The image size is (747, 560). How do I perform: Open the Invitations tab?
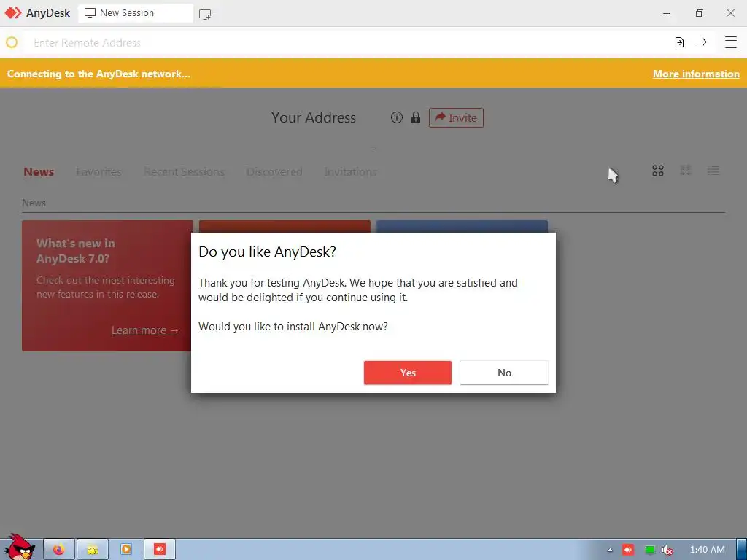click(x=350, y=171)
